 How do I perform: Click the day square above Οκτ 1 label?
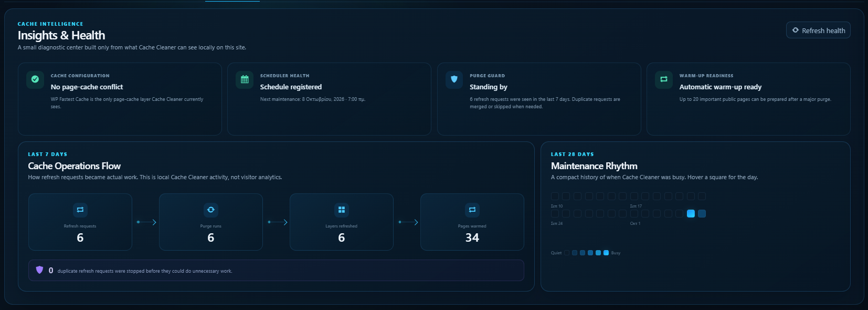click(634, 213)
